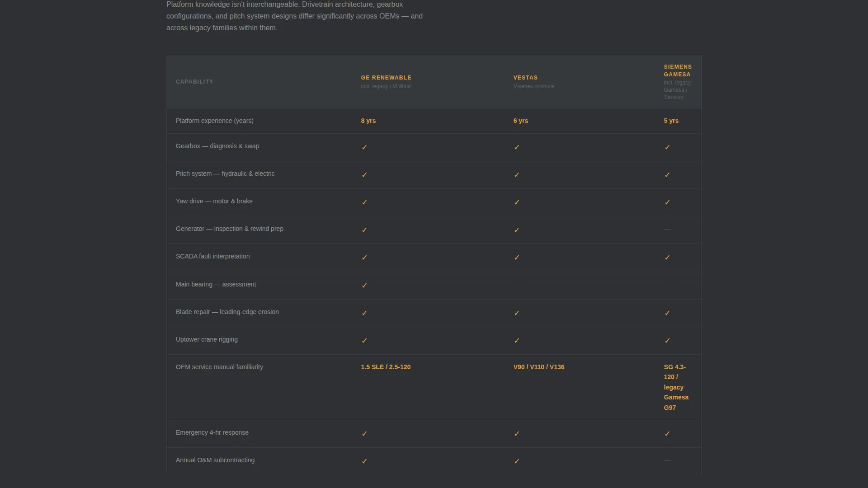Screen dimensions: 868x488
Task: Select 'Pitch system — hydraulic & electric' label
Action: pos(225,174)
